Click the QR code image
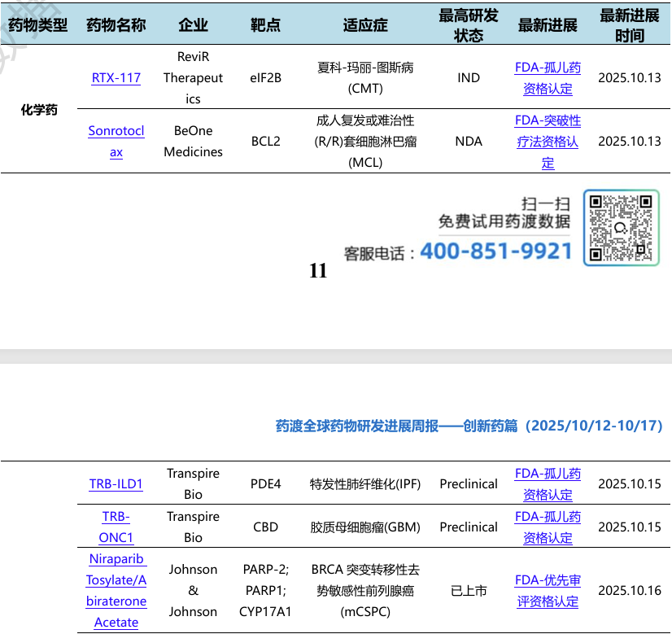672x634 pixels. click(621, 228)
